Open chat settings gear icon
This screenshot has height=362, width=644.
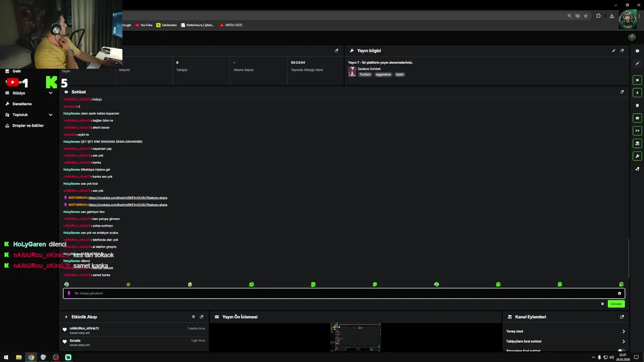(602, 304)
